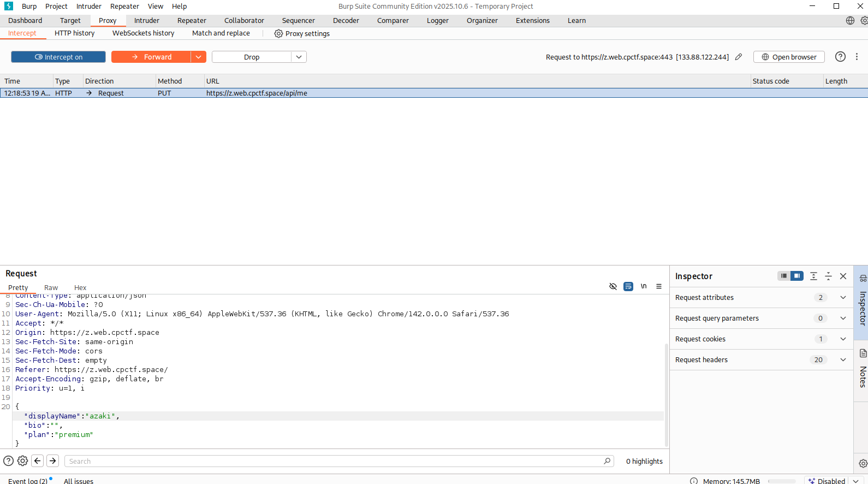Viewport: 868px width, 484px height.
Task: Open Intercept help question mark icon
Action: 840,57
